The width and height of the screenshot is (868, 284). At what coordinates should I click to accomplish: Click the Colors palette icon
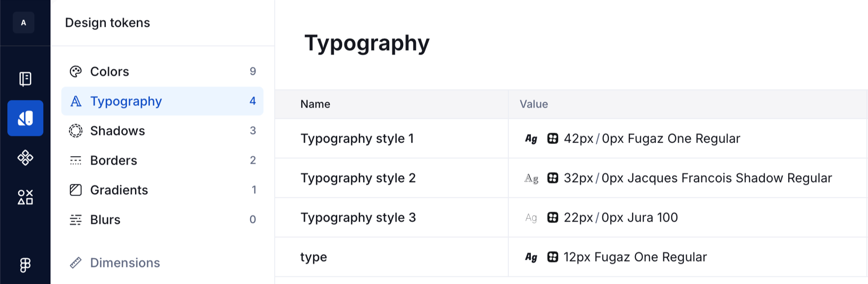tap(76, 72)
